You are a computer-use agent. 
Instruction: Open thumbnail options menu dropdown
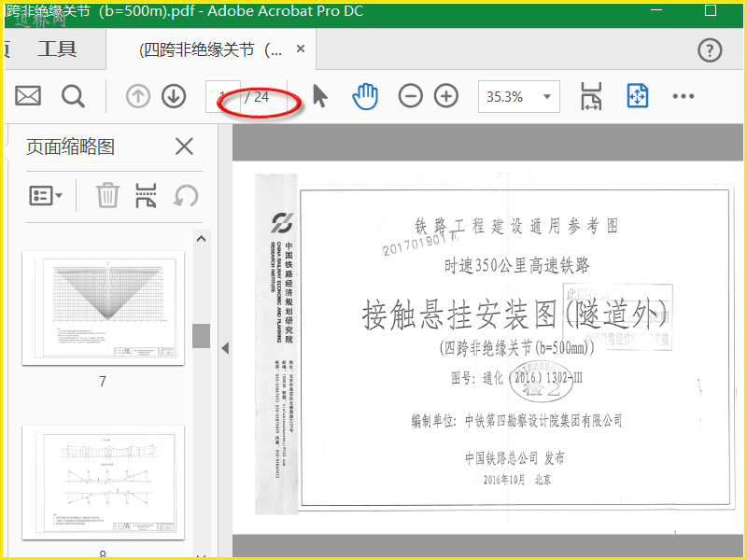pyautogui.click(x=46, y=195)
